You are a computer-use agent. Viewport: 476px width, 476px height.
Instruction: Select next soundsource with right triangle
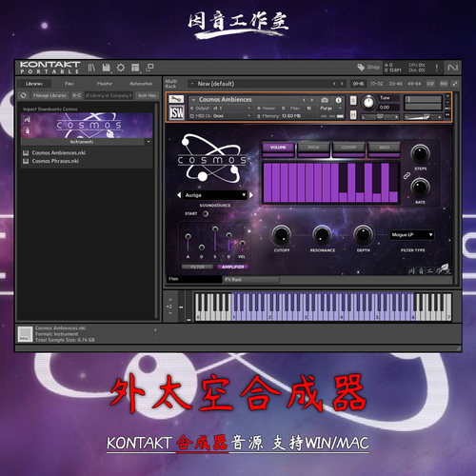(251, 195)
